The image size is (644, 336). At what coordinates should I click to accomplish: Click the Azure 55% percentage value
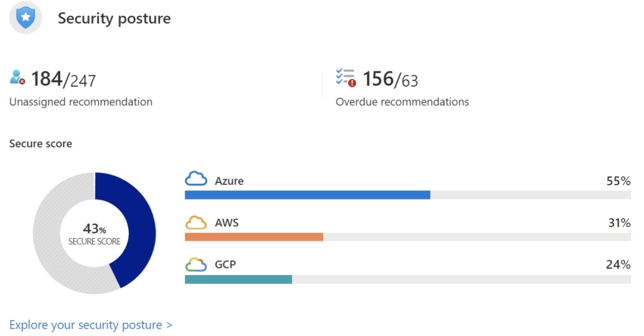click(618, 181)
